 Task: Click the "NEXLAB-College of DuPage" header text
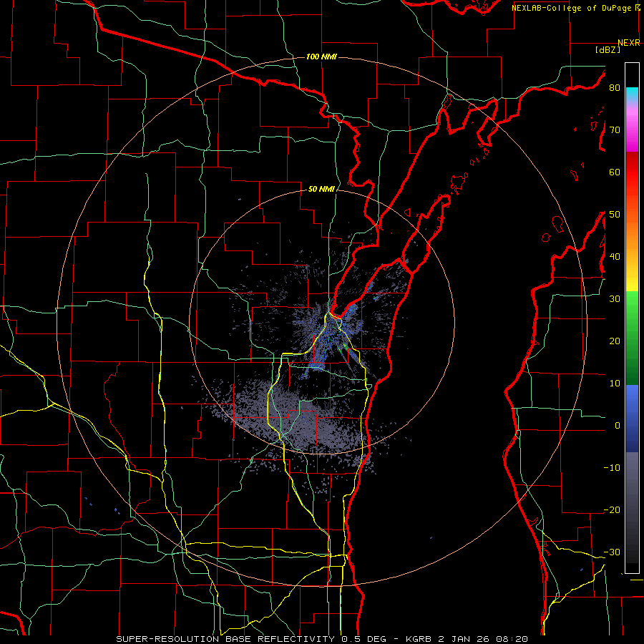[x=572, y=8]
